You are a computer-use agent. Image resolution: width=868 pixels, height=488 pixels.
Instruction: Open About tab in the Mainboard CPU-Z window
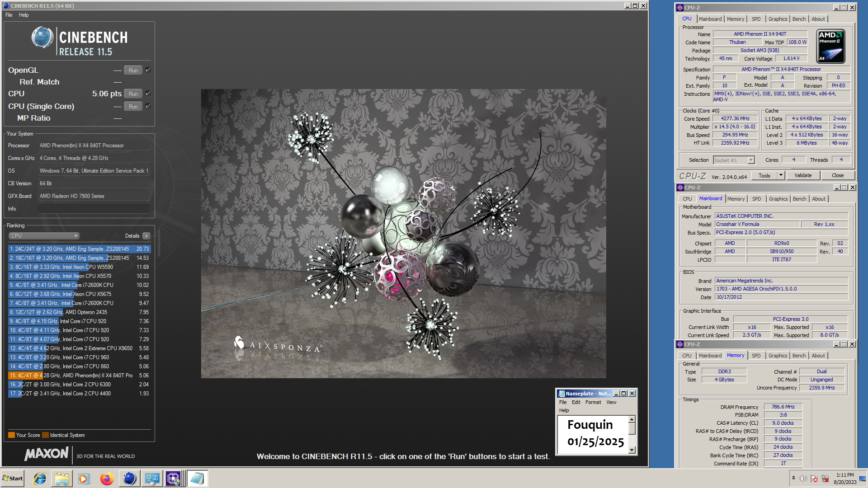pos(819,199)
